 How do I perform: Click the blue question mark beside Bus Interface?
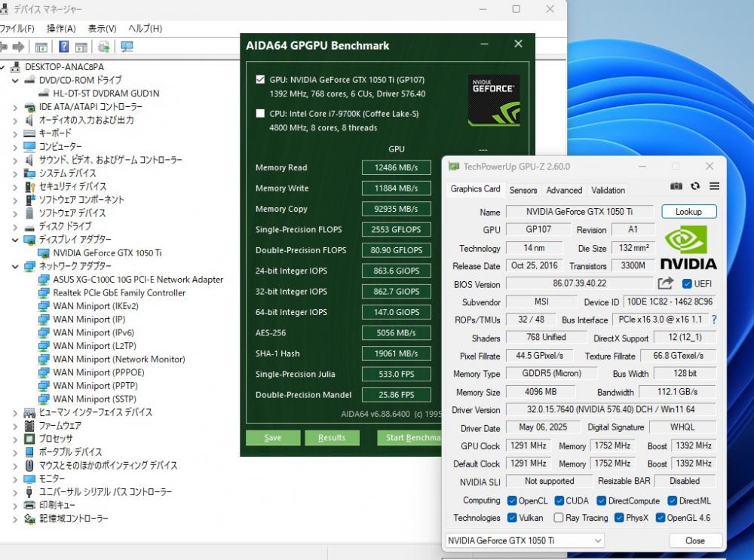[x=714, y=320]
